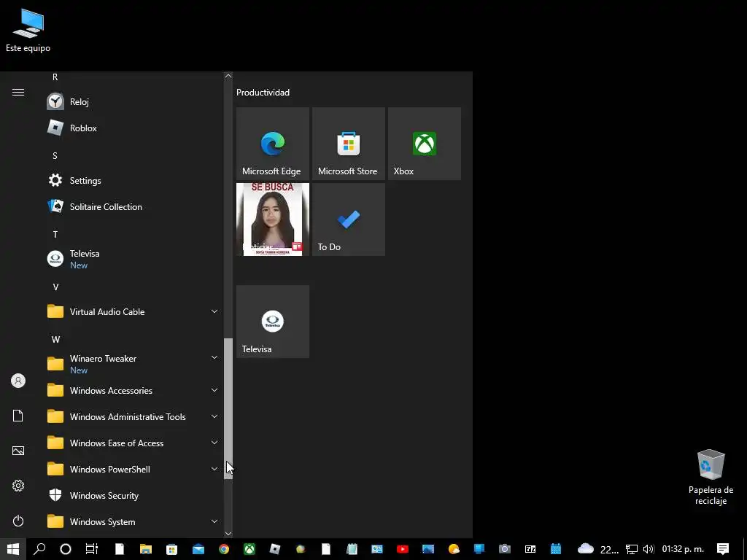
Task: Open Windows Security
Action: (x=133, y=495)
